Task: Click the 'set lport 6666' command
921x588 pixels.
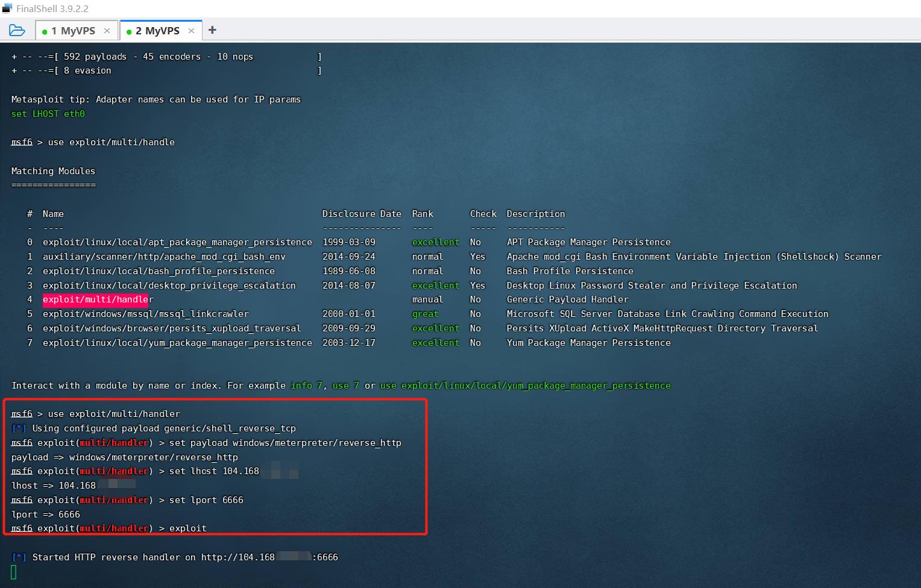Action: coord(206,500)
